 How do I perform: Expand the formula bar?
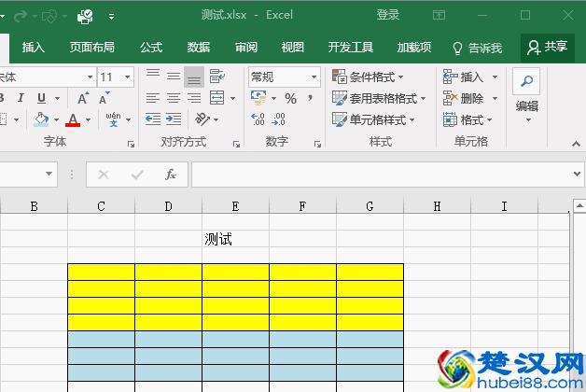coord(577,174)
